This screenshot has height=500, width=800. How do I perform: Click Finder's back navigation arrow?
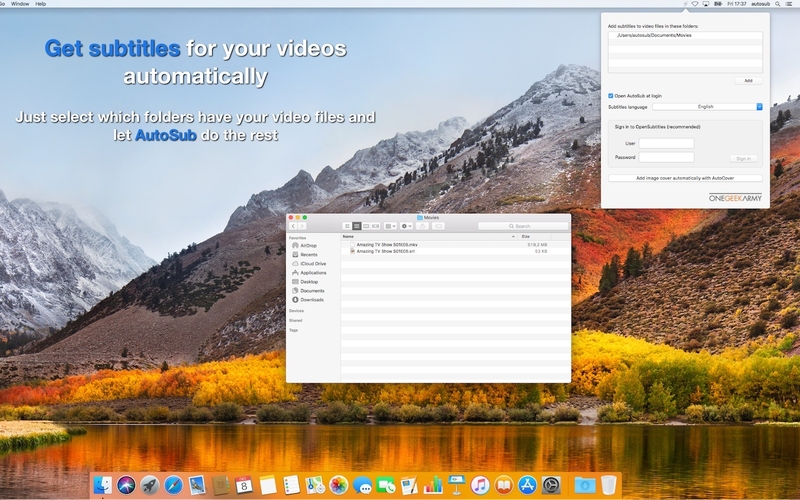(x=293, y=226)
